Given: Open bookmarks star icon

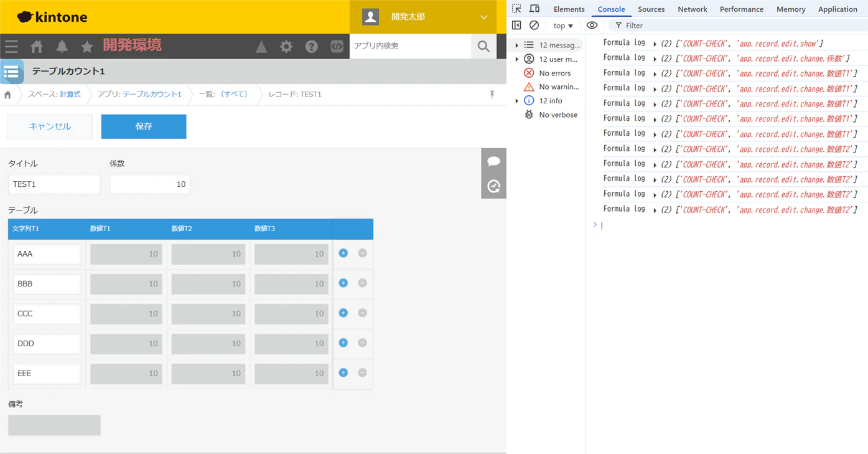Looking at the screenshot, I should coord(87,47).
